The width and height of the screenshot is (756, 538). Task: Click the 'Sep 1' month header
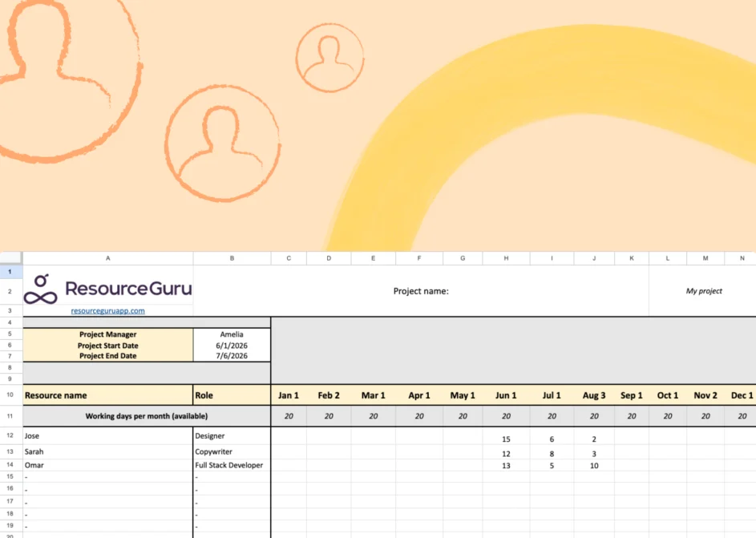632,395
